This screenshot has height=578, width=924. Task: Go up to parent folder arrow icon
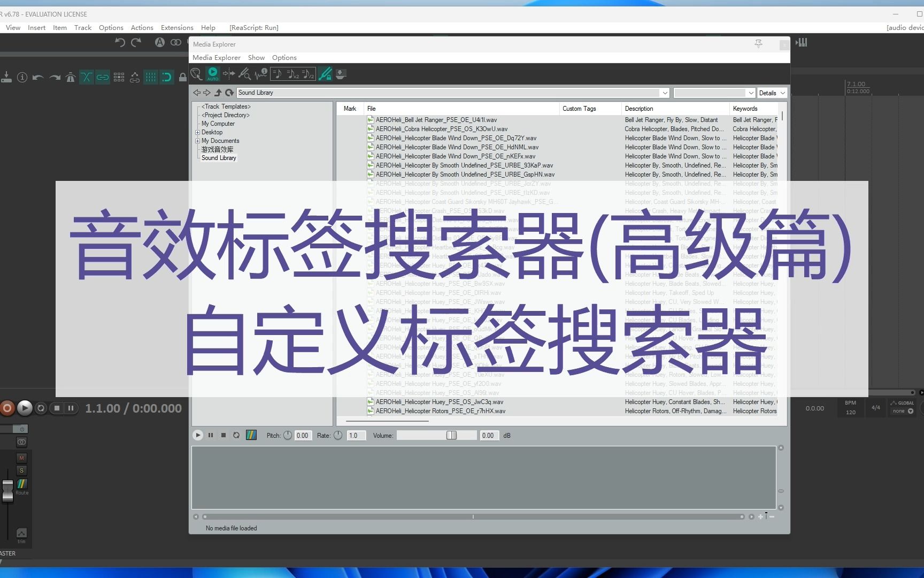tap(218, 93)
